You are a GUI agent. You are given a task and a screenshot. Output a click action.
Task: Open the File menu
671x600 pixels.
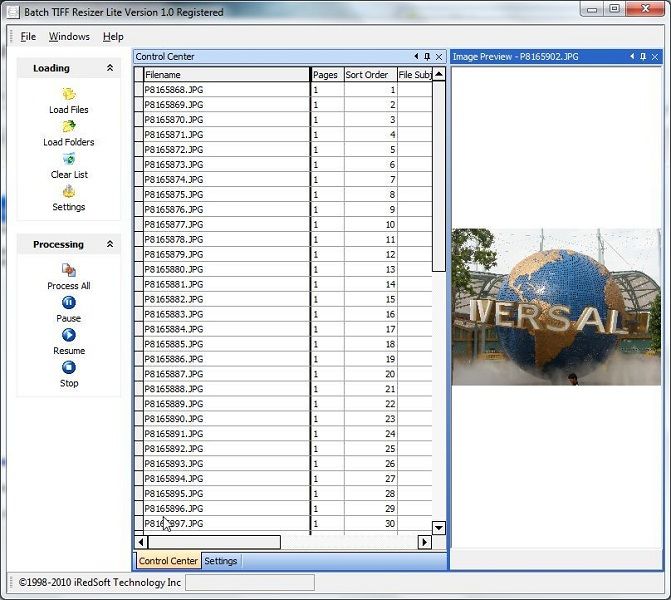coord(28,37)
